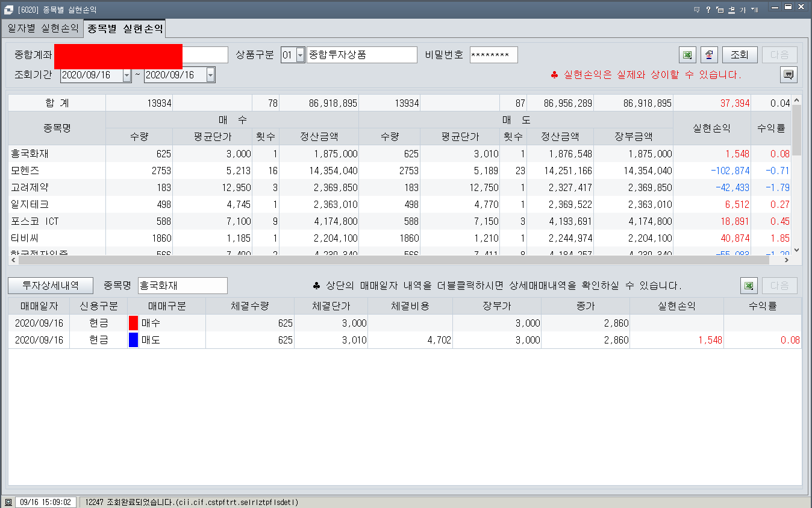The height and width of the screenshot is (508, 812).
Task: Select the 티비씨 row
Action: pos(399,238)
